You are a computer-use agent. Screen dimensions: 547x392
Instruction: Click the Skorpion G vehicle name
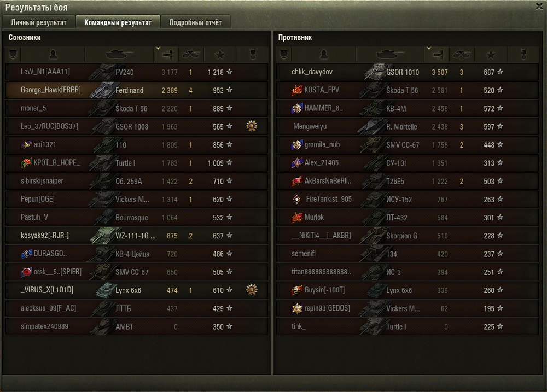pos(401,236)
